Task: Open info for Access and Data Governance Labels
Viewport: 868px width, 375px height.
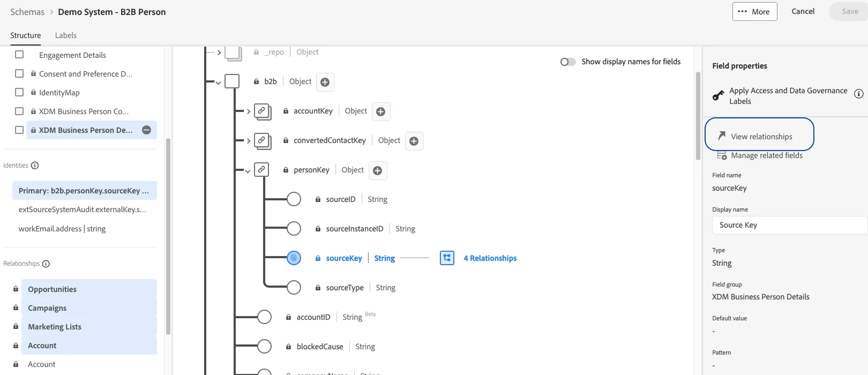Action: [x=858, y=94]
